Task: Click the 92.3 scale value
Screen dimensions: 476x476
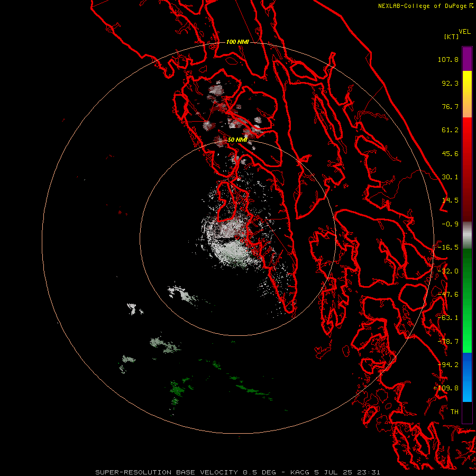Action: (x=450, y=83)
